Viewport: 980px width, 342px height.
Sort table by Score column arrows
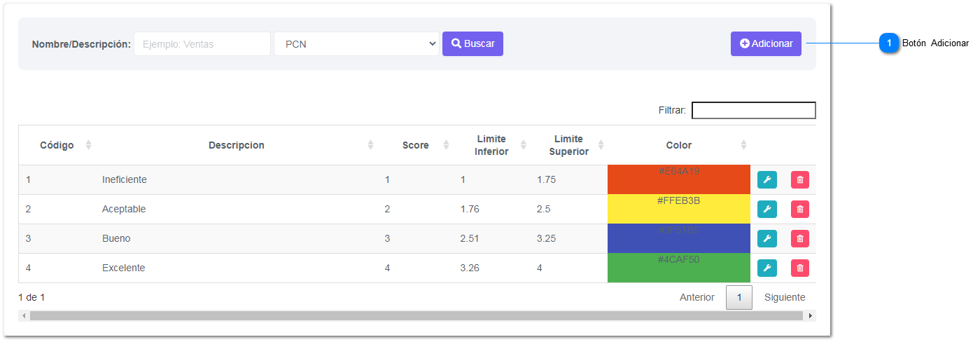tap(446, 145)
